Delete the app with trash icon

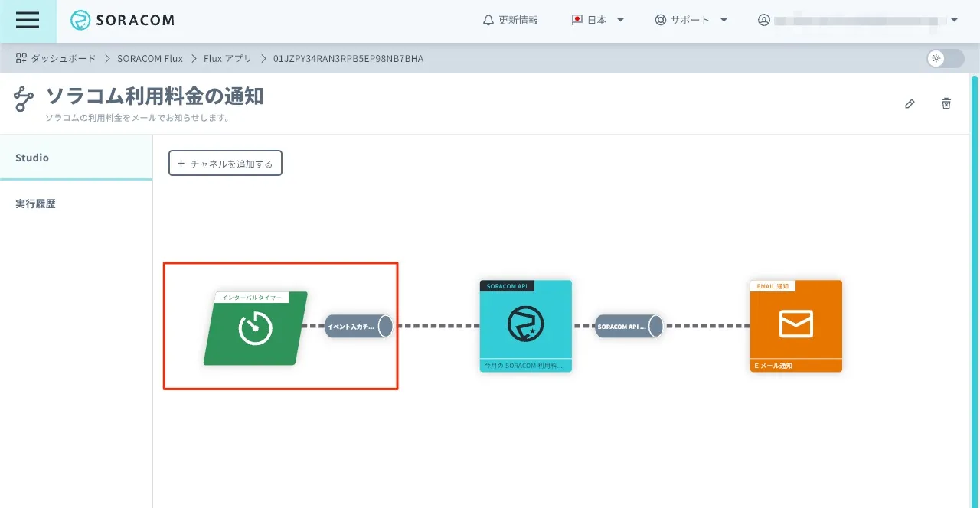pyautogui.click(x=946, y=103)
